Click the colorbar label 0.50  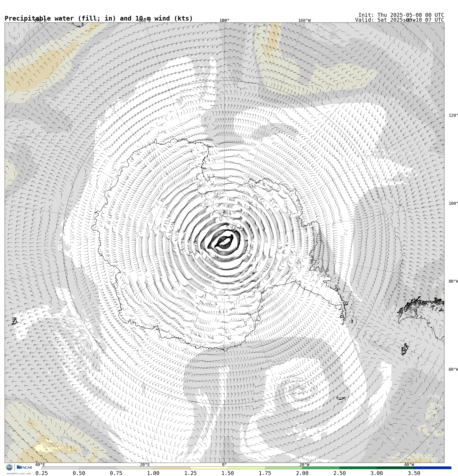click(x=79, y=473)
